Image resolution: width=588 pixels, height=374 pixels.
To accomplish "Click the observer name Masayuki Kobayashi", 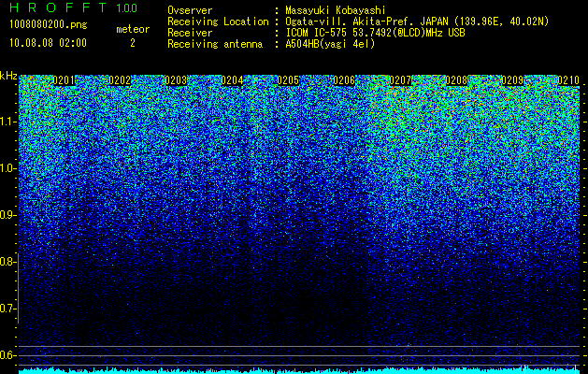I will (x=336, y=10).
